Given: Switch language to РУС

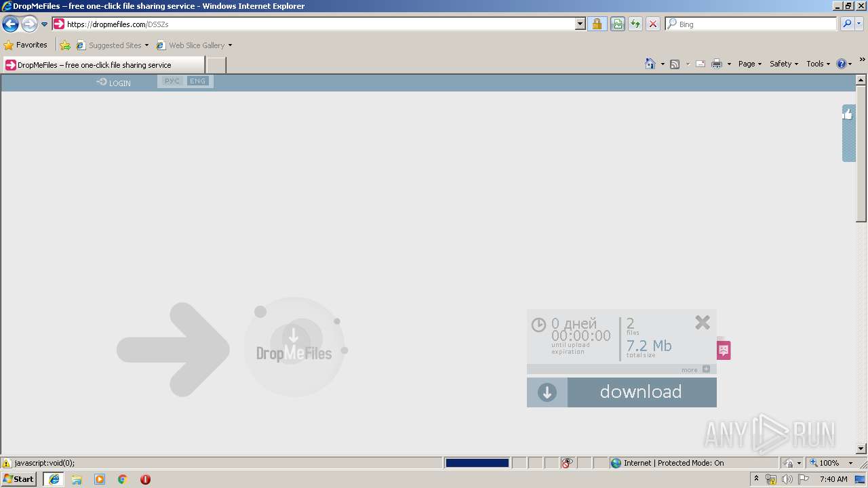Looking at the screenshot, I should pyautogui.click(x=172, y=81).
